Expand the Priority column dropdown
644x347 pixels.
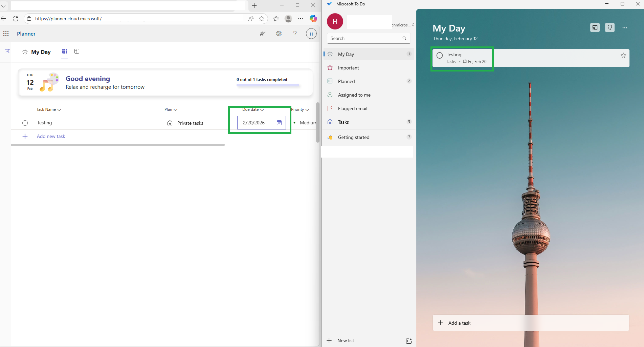coord(307,110)
